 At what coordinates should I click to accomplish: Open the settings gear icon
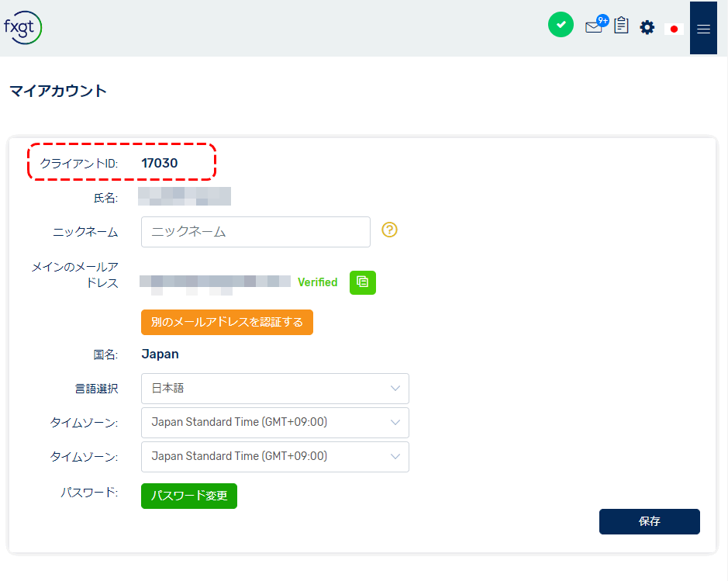click(x=647, y=27)
